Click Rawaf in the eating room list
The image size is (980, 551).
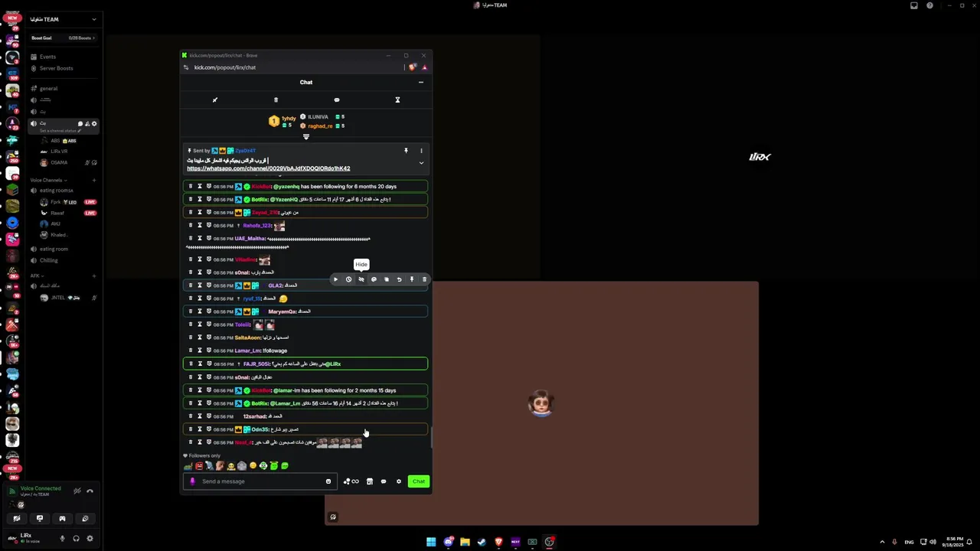pyautogui.click(x=57, y=213)
